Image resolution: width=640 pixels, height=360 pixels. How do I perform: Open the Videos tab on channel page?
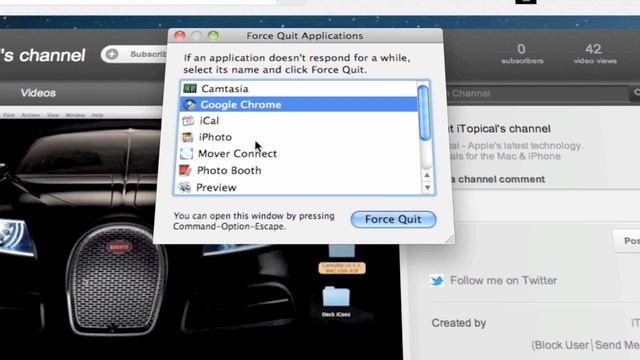click(38, 93)
